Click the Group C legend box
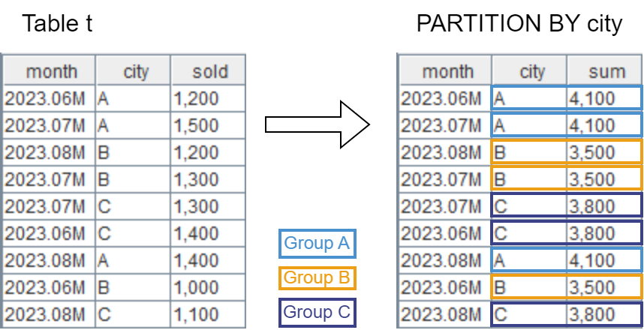Image resolution: width=644 pixels, height=330 pixels. coord(317,311)
